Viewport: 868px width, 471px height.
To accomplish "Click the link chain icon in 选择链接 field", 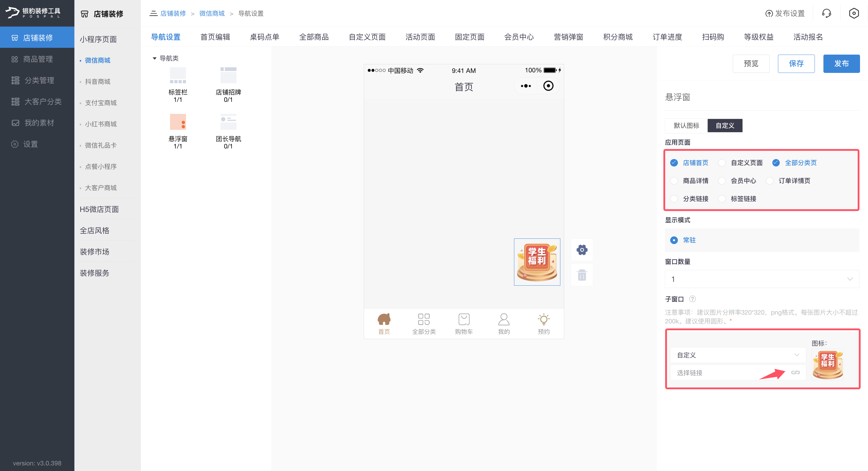I will click(795, 372).
